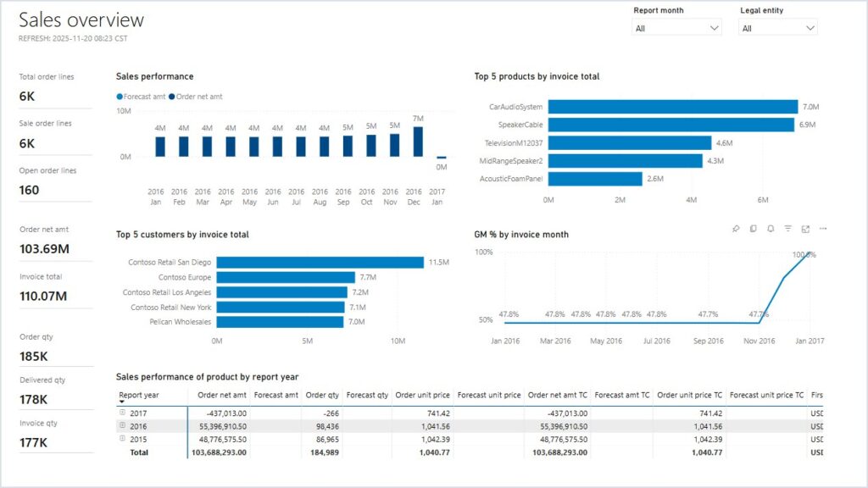Screen dimensions: 868x488
Task: Show filters affecting the GM % visual
Action: pyautogui.click(x=787, y=229)
